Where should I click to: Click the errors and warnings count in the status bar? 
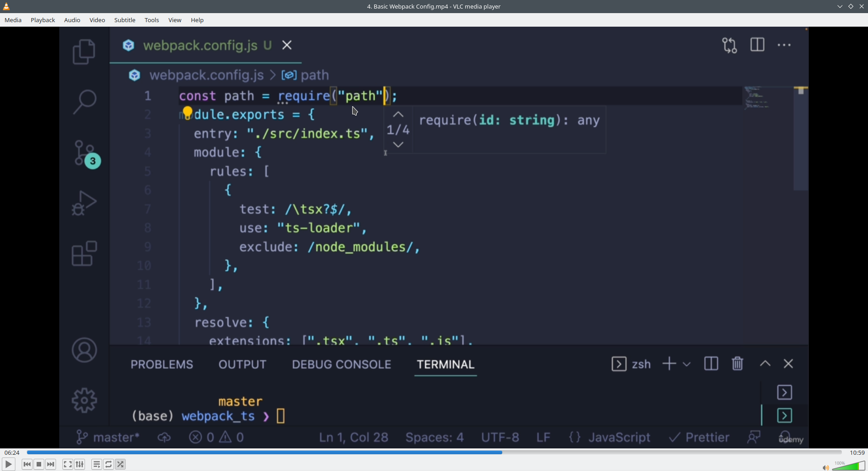click(x=217, y=438)
